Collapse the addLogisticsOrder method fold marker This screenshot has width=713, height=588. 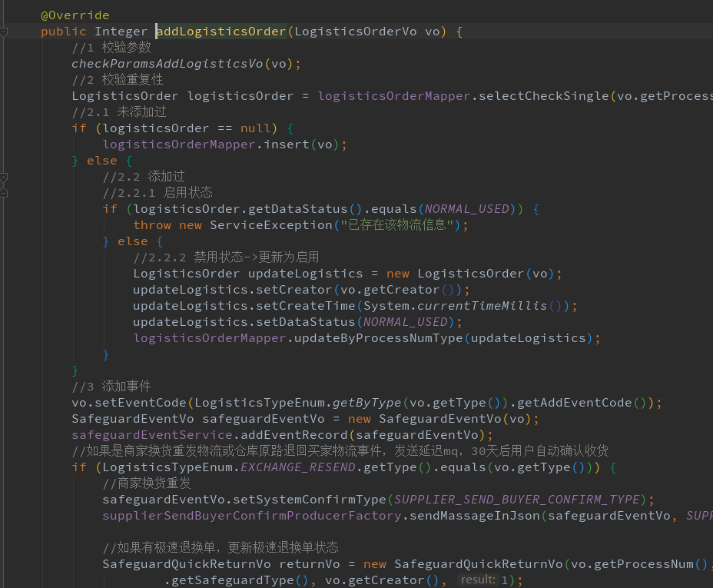tap(3, 32)
